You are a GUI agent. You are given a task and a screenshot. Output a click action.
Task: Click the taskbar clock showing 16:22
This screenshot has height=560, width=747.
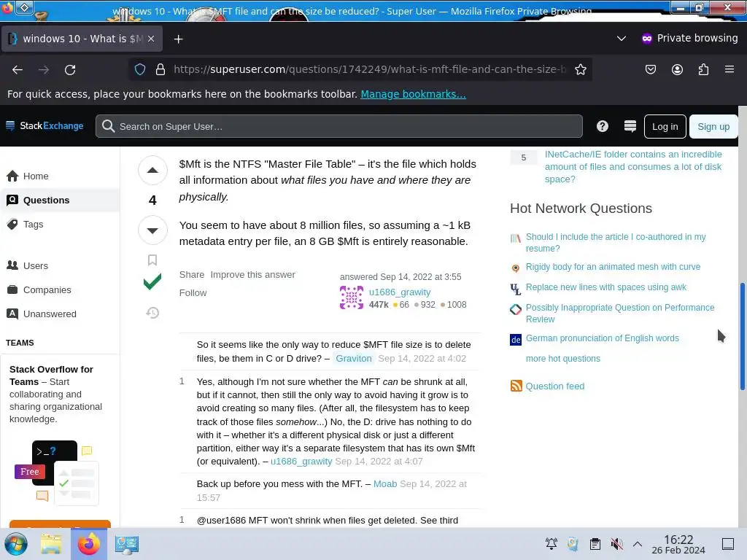(678, 544)
